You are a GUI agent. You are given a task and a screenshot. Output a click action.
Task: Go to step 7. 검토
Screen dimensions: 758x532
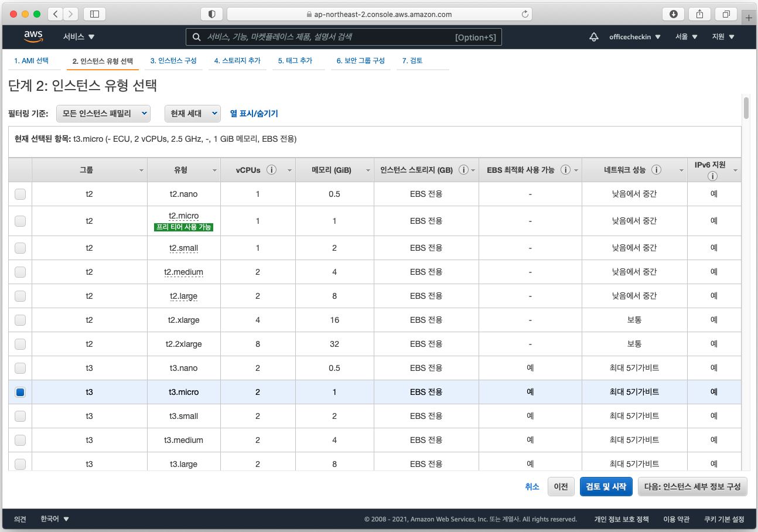[412, 61]
